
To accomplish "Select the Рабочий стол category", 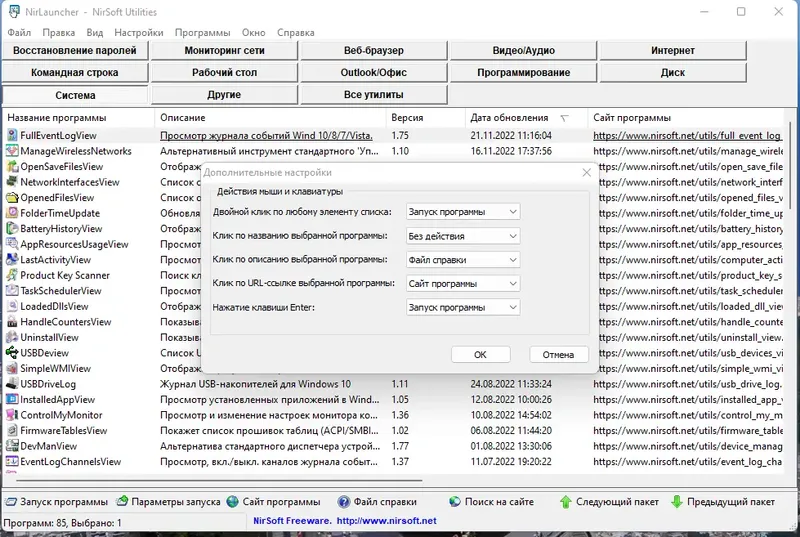I will point(224,72).
